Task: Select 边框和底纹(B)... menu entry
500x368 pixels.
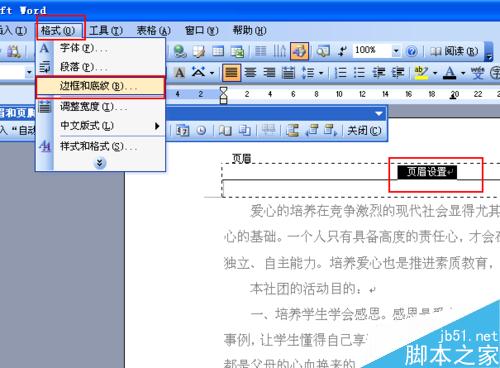Action: click(x=101, y=86)
